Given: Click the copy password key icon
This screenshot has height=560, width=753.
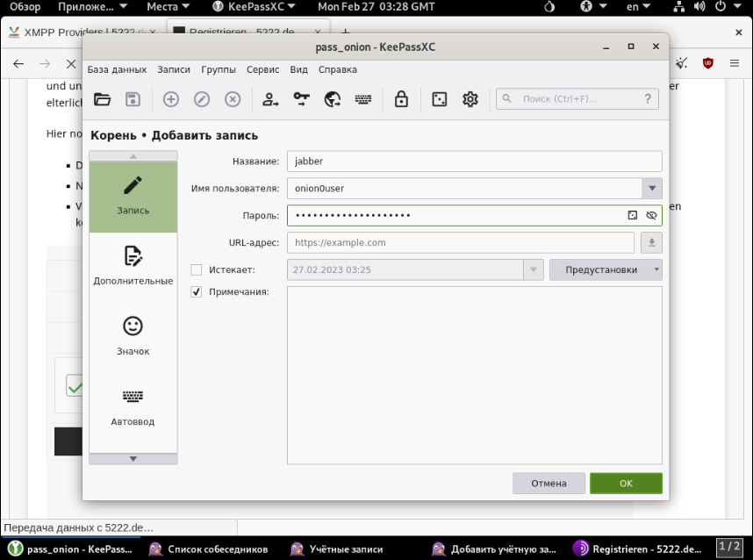Looking at the screenshot, I should [302, 99].
